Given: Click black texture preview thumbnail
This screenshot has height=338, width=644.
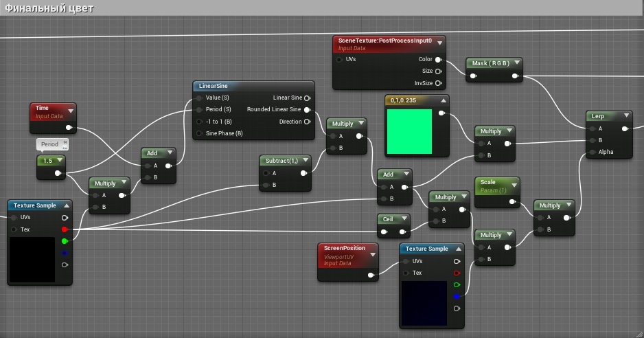Looking at the screenshot, I should click(32, 260).
